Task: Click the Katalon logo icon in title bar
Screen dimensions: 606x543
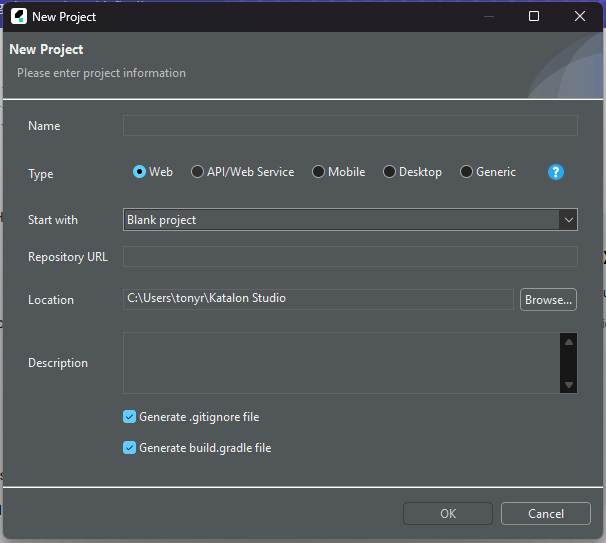Action: click(18, 16)
